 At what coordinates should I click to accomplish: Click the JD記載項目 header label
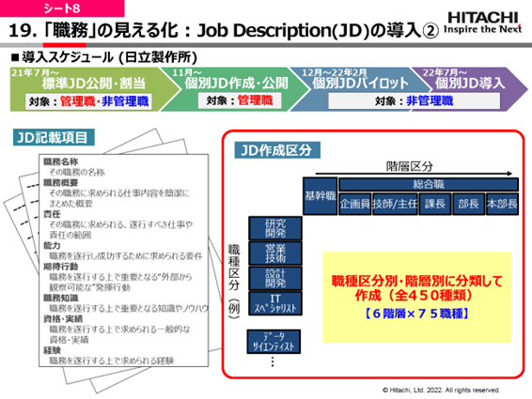[54, 137]
